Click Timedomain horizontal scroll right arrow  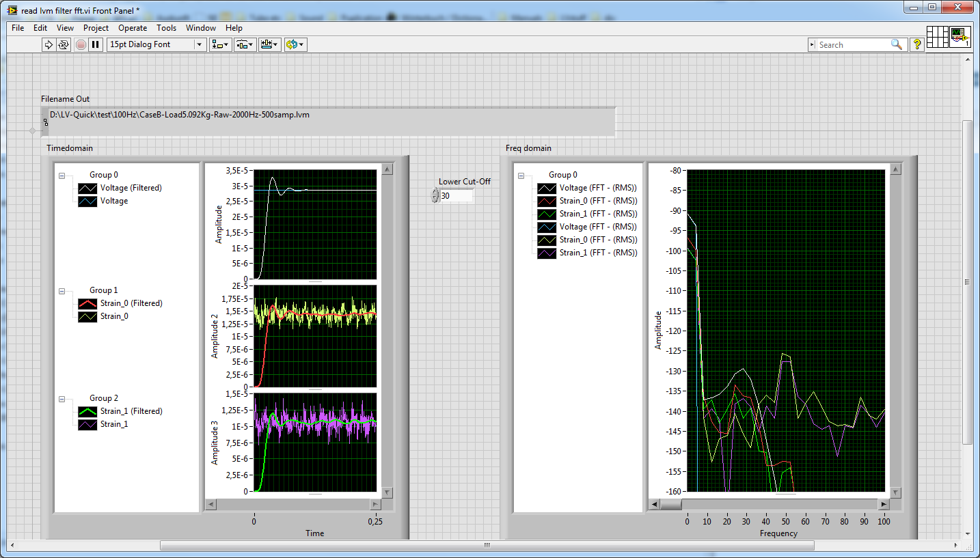point(375,504)
